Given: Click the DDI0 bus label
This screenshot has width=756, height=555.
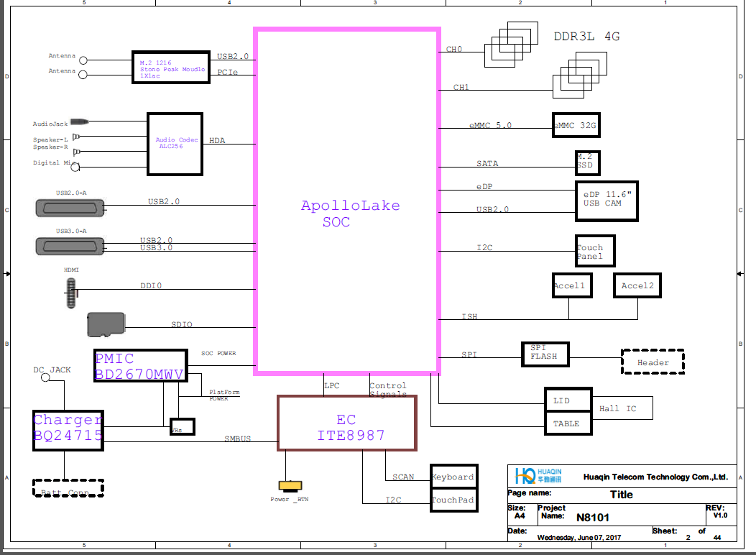Looking at the screenshot, I should click(151, 286).
